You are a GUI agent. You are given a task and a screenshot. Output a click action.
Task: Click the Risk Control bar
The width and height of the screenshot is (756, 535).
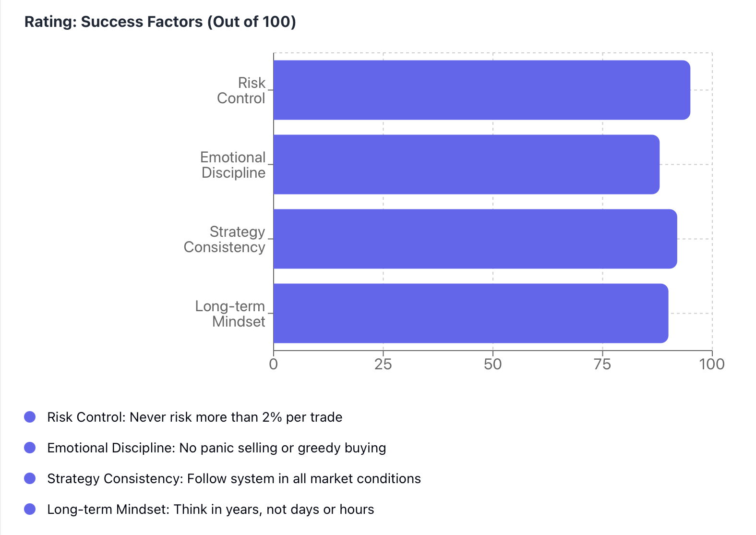(481, 90)
